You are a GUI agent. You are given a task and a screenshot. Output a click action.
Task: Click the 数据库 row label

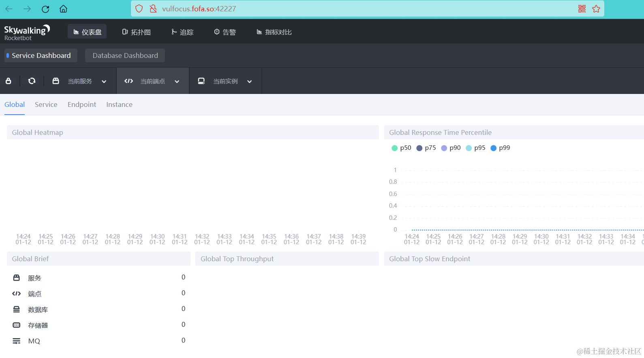point(38,310)
